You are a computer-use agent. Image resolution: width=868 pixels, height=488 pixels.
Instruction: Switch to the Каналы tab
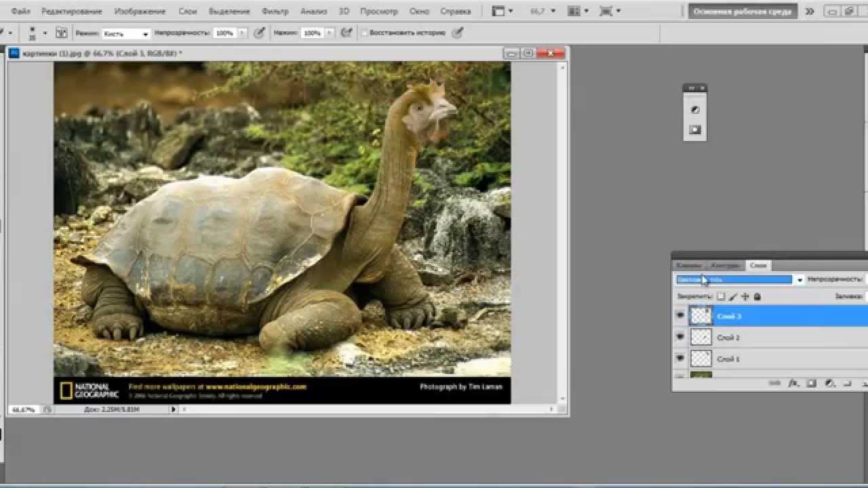pyautogui.click(x=689, y=266)
